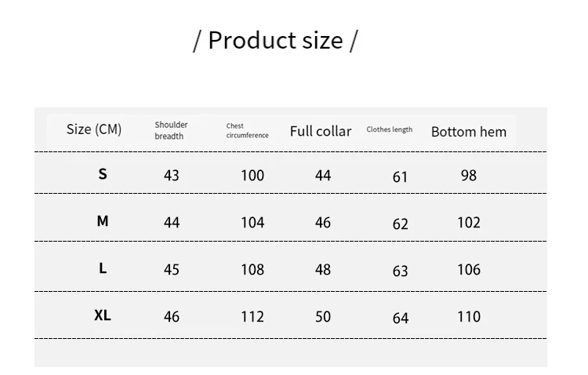Screen dimensions: 588x375
Task: Select bottom hem value 110
Action: pyautogui.click(x=469, y=317)
